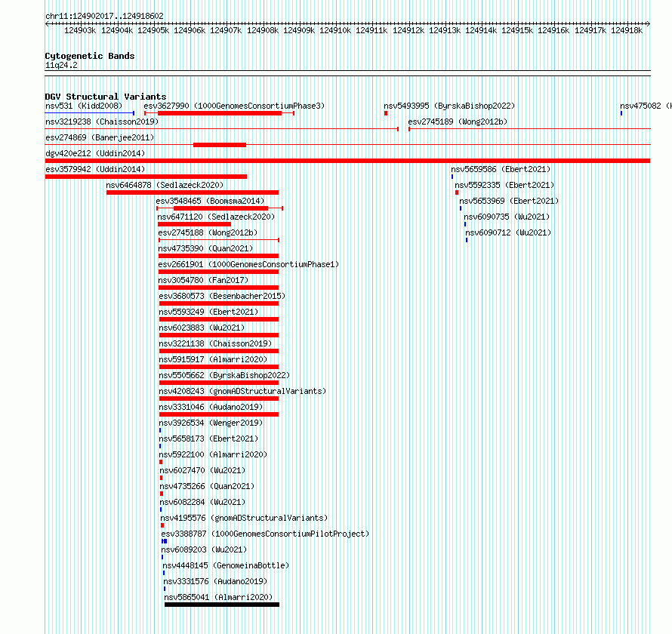
Task: Open variant nsv531 (Kidd2008) label
Action: pyautogui.click(x=84, y=106)
